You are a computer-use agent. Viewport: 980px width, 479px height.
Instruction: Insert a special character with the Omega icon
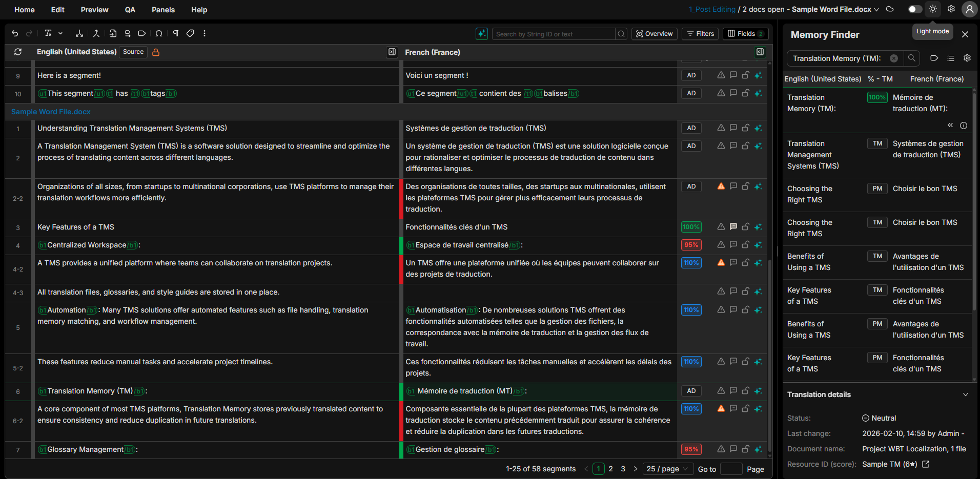159,33
